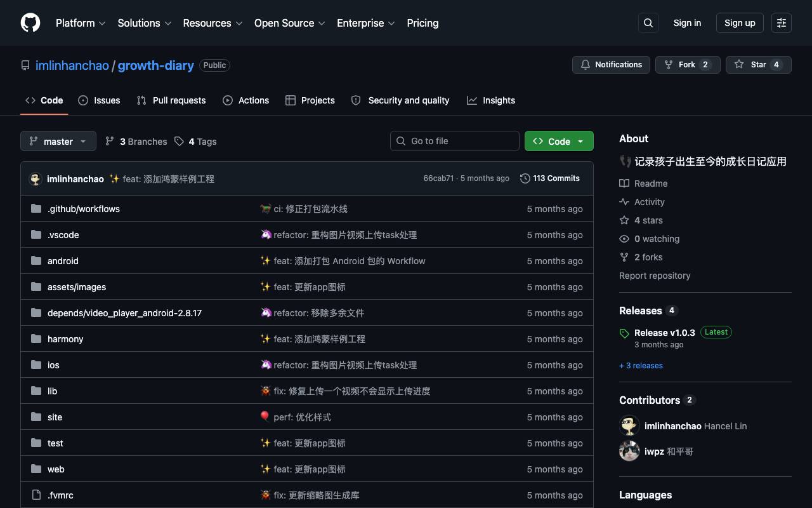Open the .github/workflows folder
The height and width of the screenshot is (508, 812).
coord(84,209)
